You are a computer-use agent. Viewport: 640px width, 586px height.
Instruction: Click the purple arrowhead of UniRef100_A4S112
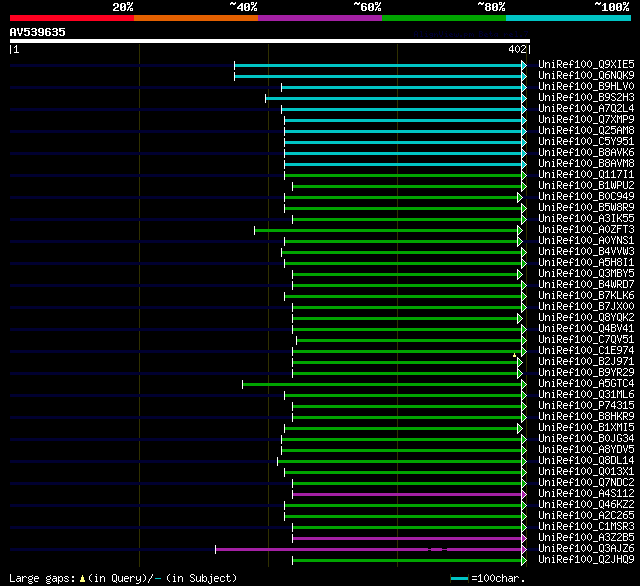(524, 494)
